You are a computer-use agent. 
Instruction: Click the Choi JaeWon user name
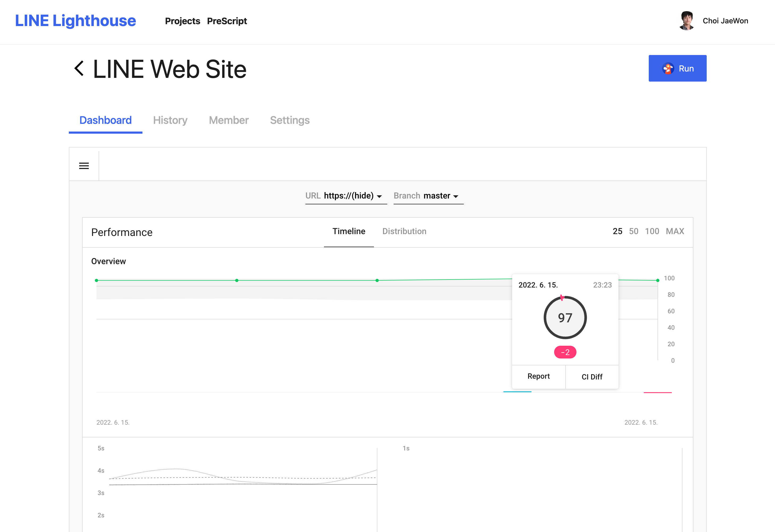tap(725, 21)
